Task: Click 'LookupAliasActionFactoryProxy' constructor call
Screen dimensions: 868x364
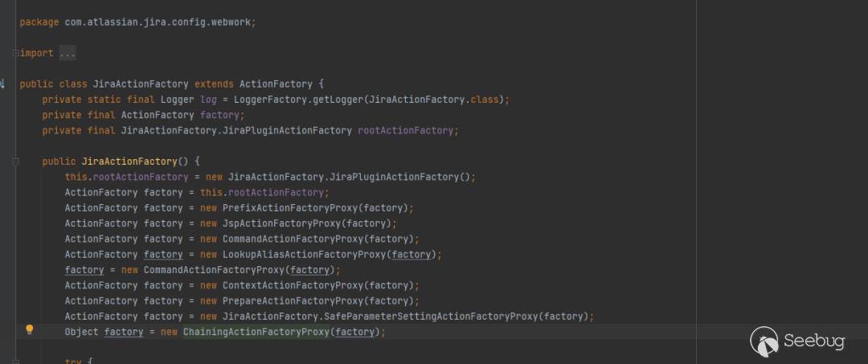Action: tap(304, 255)
